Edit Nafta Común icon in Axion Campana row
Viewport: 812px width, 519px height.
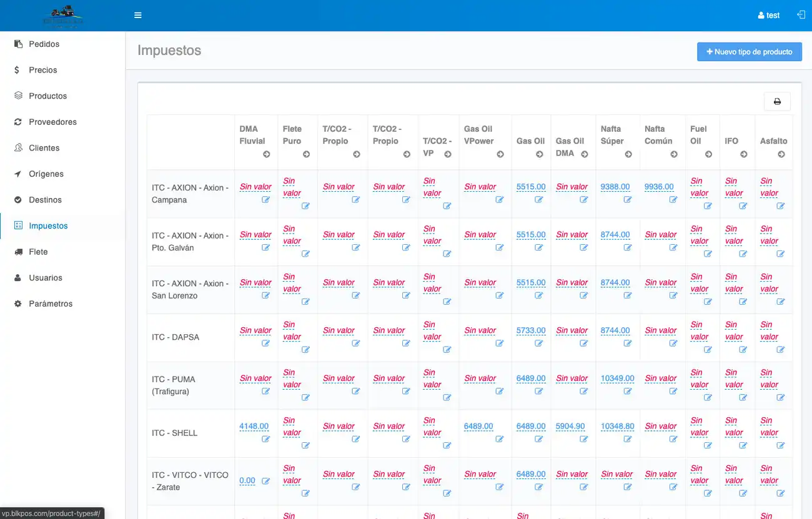673,200
